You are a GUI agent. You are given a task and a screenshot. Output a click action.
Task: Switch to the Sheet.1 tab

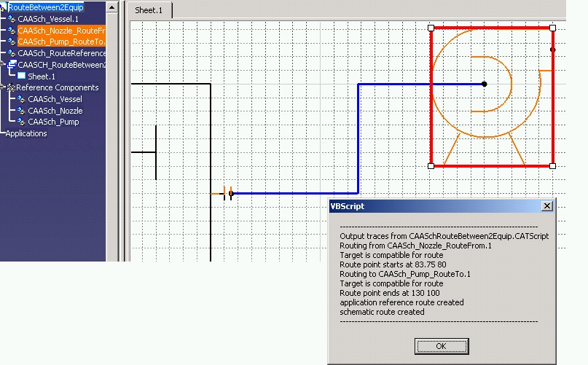(150, 10)
